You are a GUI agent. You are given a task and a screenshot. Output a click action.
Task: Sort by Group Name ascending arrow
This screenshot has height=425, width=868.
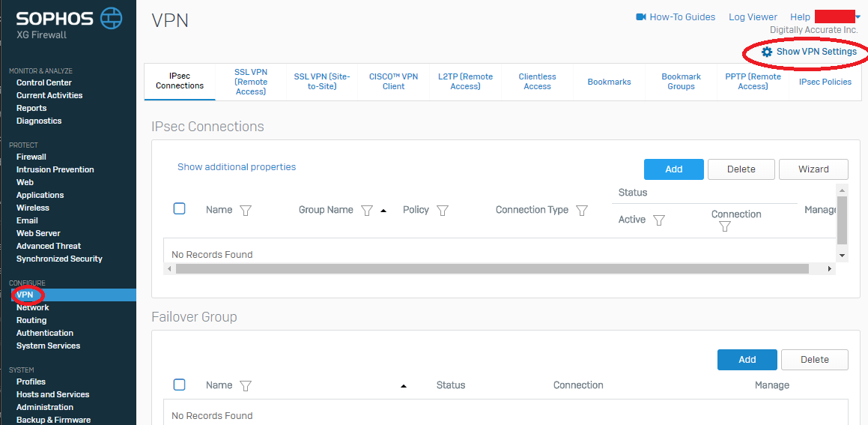(383, 211)
